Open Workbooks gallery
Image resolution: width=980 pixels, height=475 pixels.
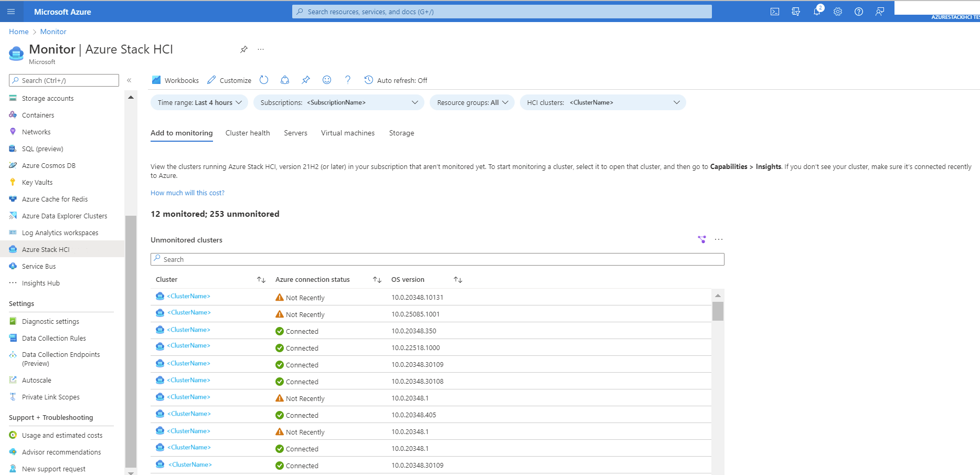(175, 80)
